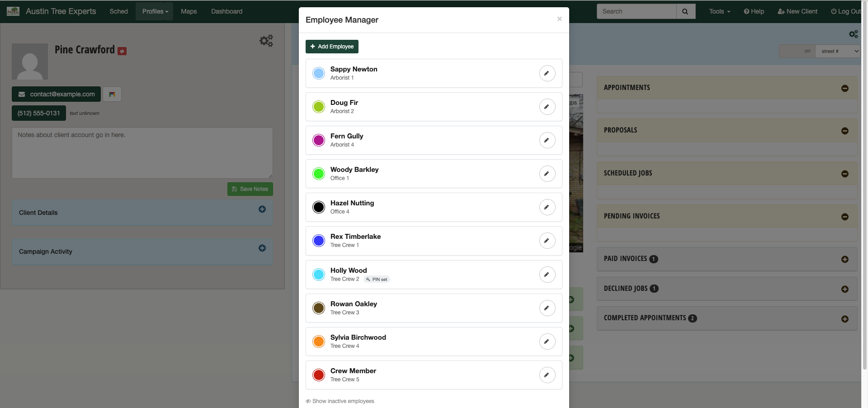Edit the Crew Member on Tree Crew 5
This screenshot has height=408, width=868.
pos(547,375)
